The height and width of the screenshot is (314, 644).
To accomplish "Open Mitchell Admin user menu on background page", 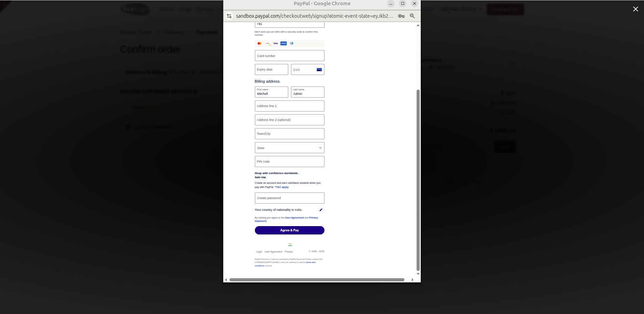I will pyautogui.click(x=461, y=9).
